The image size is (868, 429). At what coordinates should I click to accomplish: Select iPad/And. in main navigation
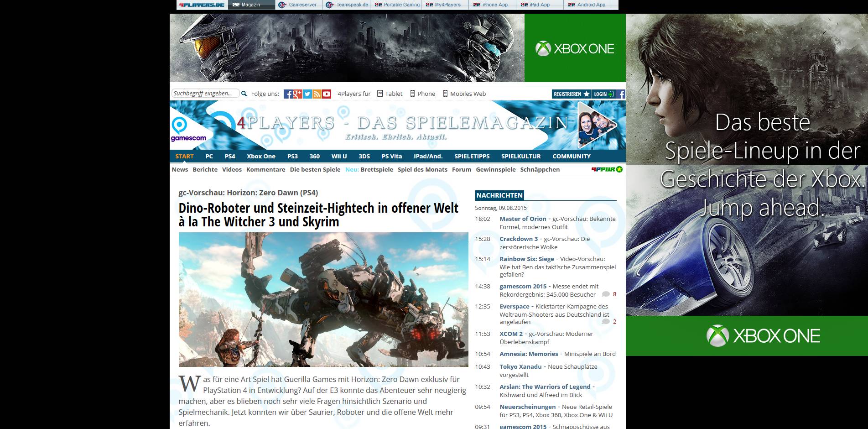[428, 156]
